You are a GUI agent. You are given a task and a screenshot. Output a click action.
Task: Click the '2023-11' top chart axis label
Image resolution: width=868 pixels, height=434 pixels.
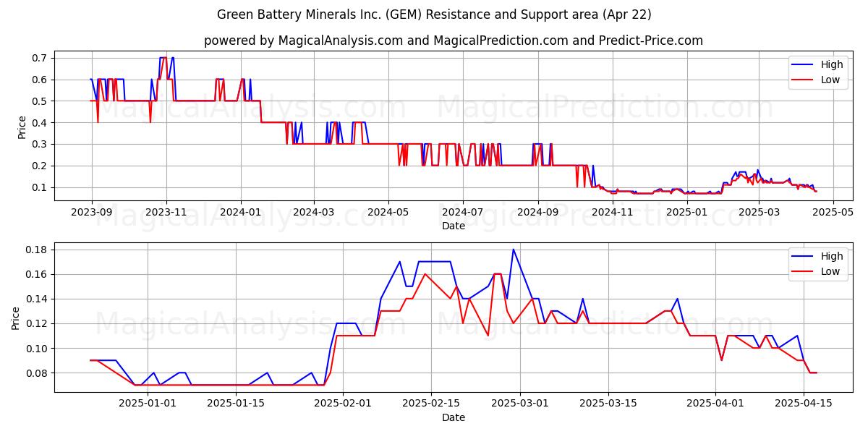166,213
